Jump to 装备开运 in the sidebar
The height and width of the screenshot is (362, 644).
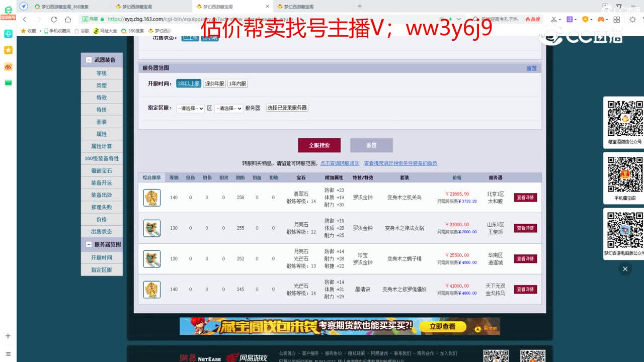102,183
